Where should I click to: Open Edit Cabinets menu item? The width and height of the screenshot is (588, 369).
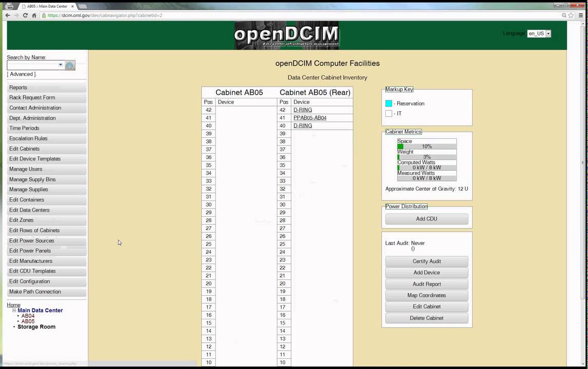47,149
